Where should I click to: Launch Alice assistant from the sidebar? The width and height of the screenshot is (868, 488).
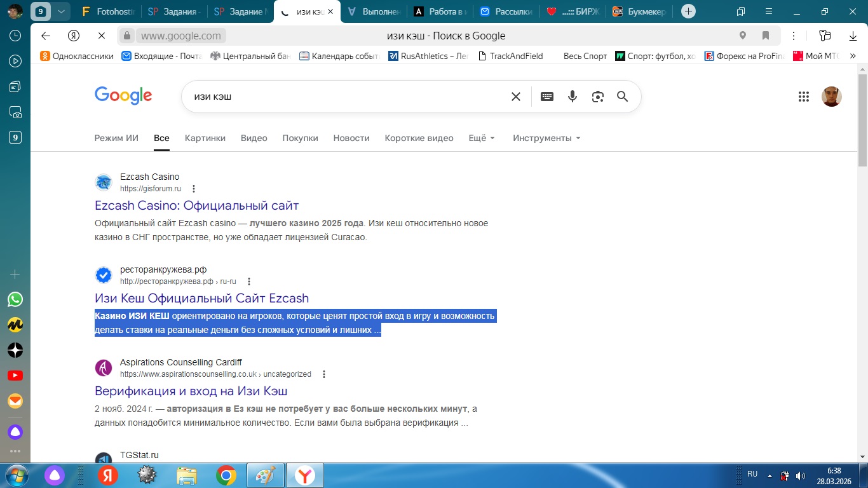15,432
